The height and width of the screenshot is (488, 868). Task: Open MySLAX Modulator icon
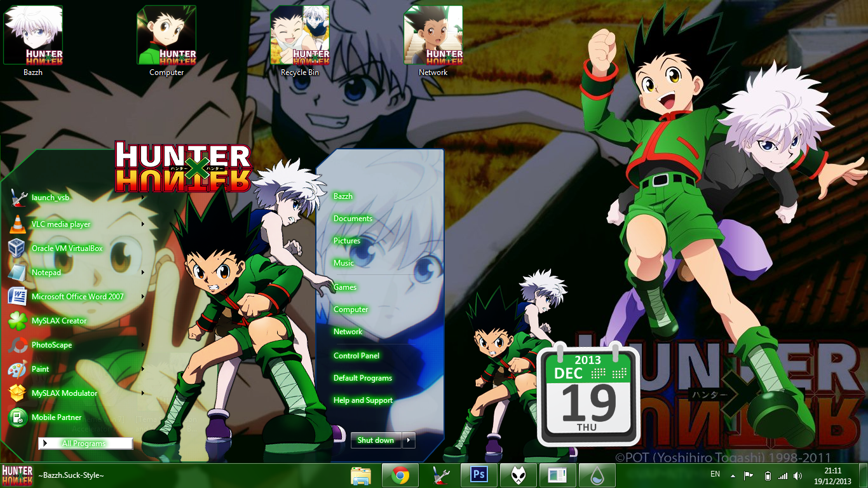17,393
